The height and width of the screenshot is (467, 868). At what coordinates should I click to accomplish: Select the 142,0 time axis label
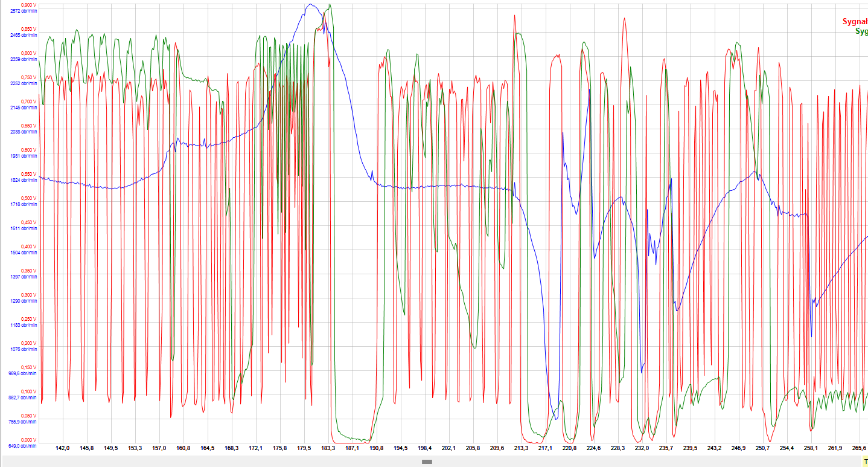coord(62,448)
